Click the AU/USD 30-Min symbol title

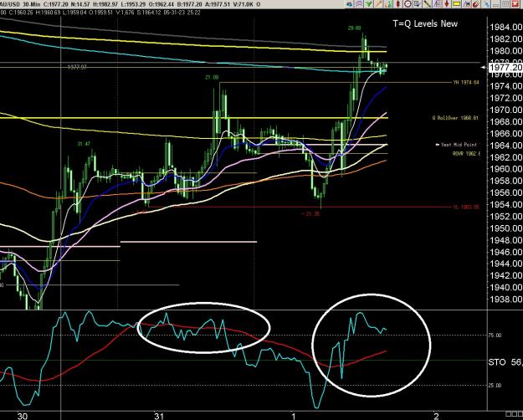[x=19, y=4]
